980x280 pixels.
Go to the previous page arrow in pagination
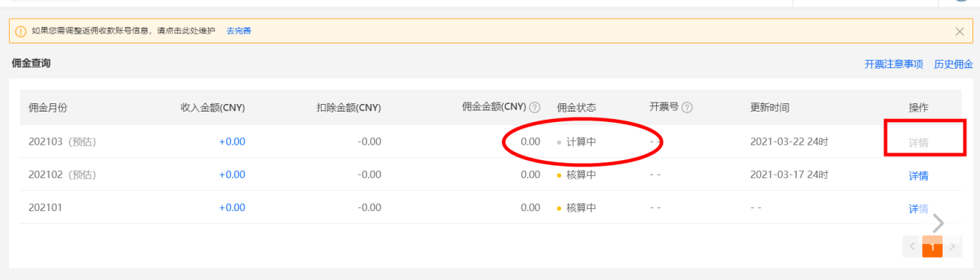click(x=912, y=246)
